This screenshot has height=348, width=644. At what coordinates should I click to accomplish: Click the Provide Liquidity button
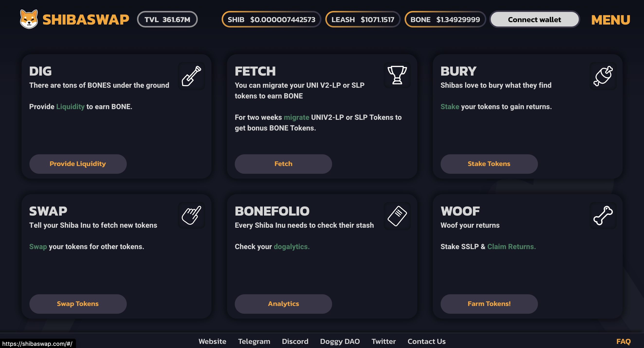(78, 164)
